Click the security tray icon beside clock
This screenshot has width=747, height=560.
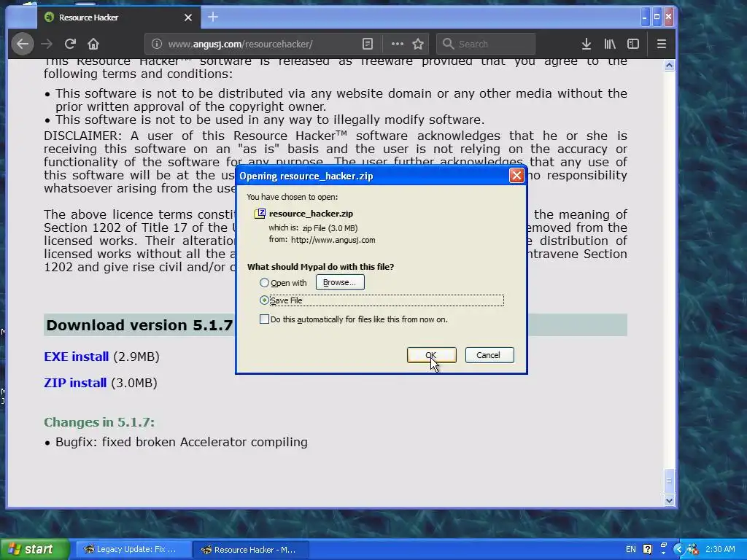pyautogui.click(x=693, y=550)
